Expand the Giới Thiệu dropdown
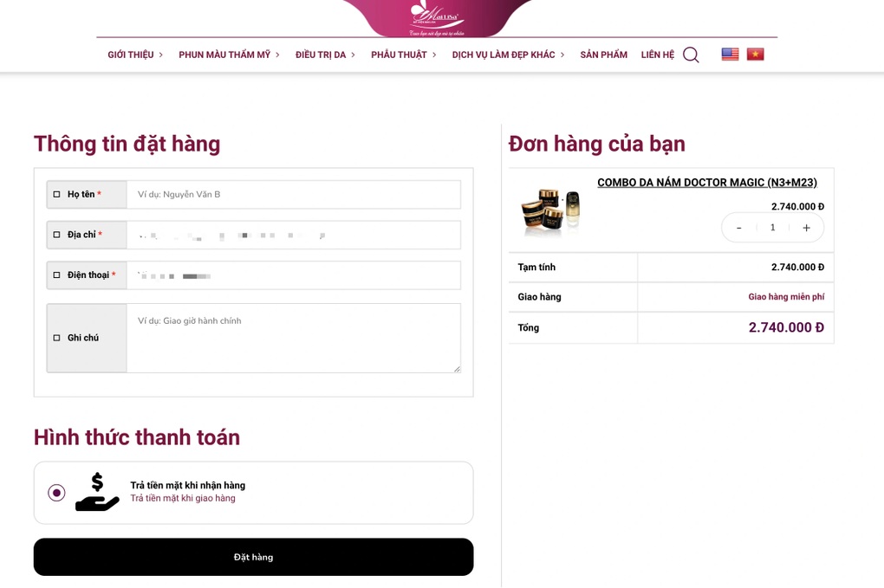The width and height of the screenshot is (884, 588). pyautogui.click(x=130, y=54)
